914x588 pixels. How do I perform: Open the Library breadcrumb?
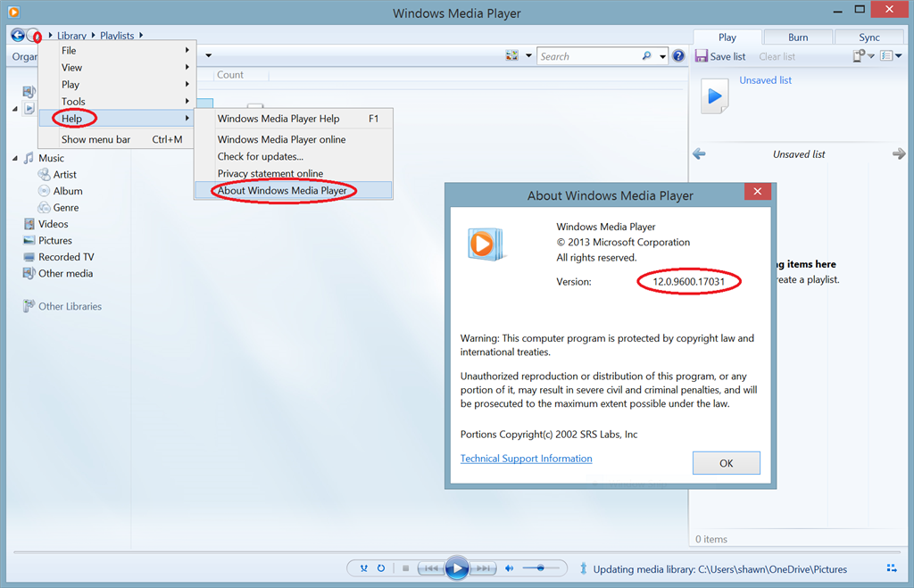pos(71,36)
